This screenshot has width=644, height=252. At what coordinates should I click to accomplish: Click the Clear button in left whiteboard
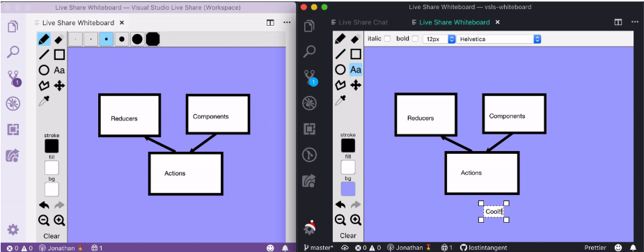[x=52, y=236]
